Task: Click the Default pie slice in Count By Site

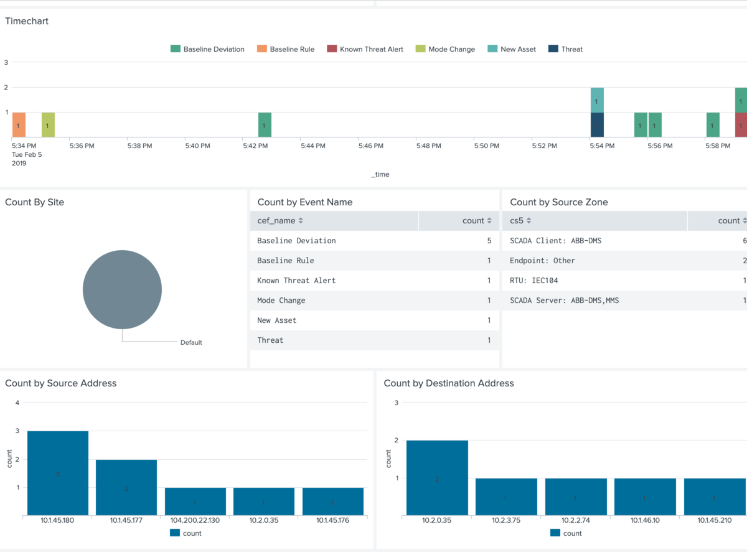Action: pyautogui.click(x=122, y=289)
